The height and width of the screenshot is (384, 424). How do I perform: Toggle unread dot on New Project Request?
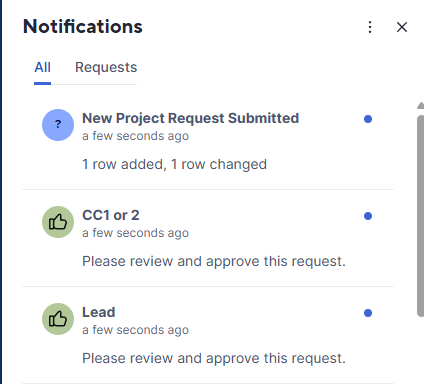pos(368,119)
